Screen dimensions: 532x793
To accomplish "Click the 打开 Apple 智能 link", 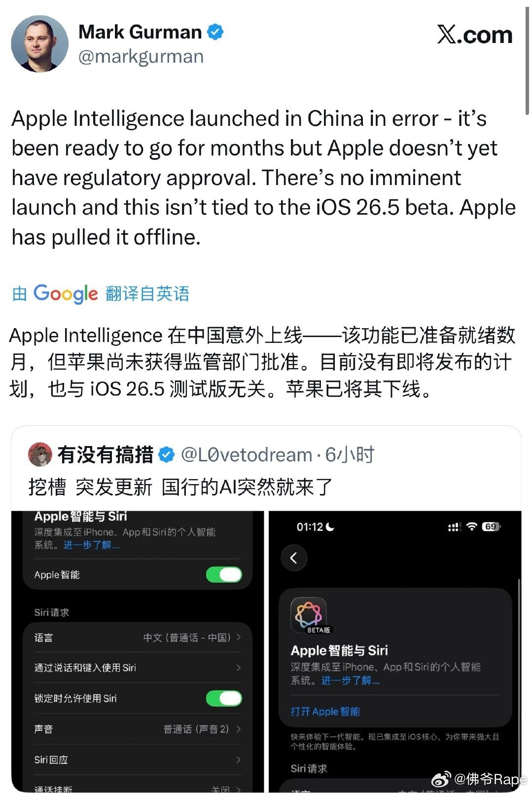I will tap(325, 711).
